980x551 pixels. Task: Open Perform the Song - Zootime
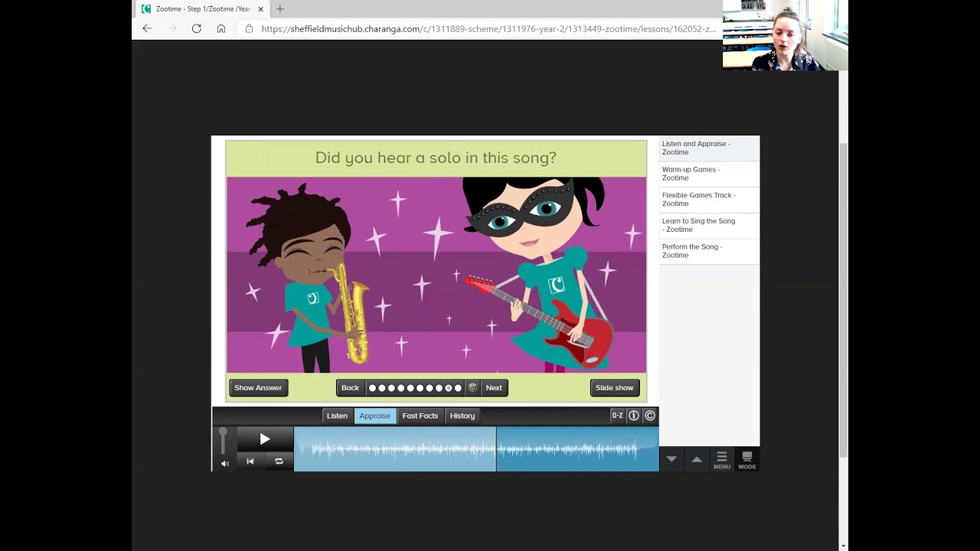pyautogui.click(x=709, y=251)
